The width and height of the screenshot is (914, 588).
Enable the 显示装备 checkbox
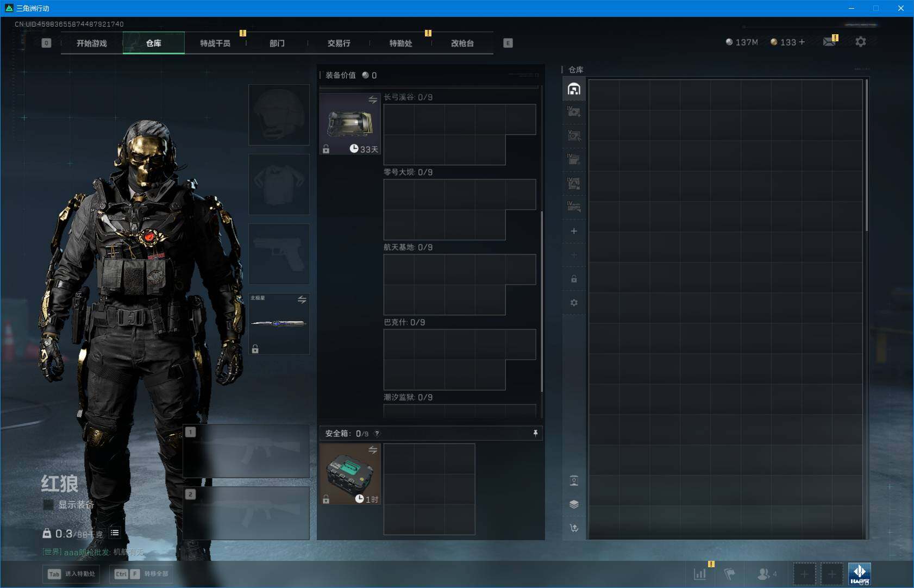(x=48, y=505)
